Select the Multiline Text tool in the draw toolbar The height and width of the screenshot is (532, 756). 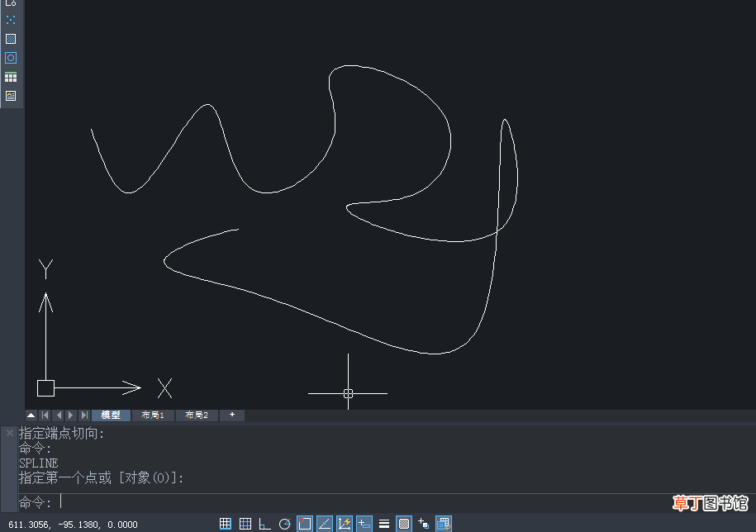pos(11,96)
